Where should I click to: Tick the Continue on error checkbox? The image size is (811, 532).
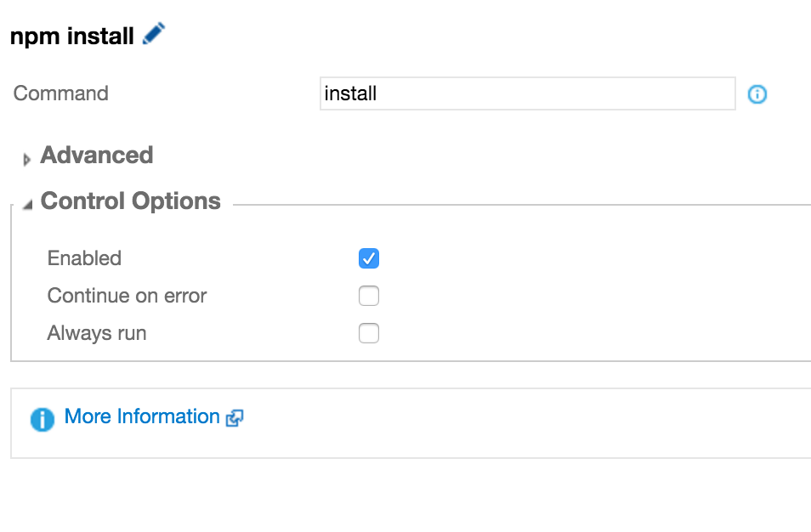pyautogui.click(x=368, y=296)
